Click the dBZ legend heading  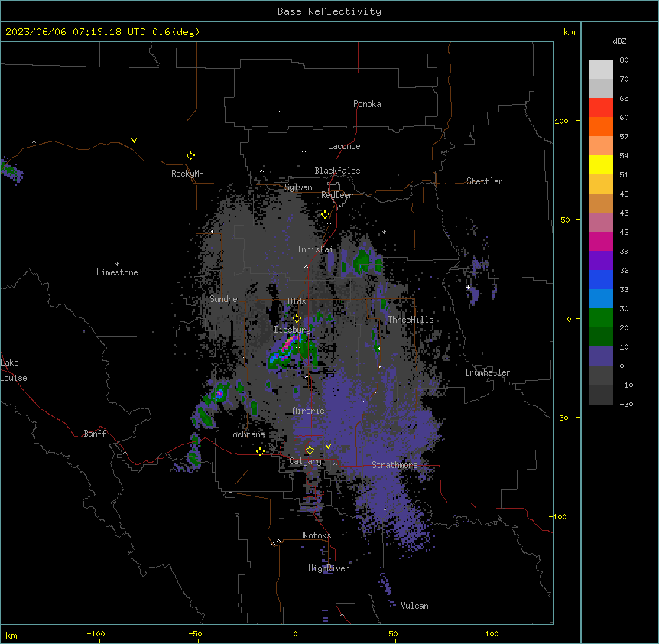(619, 41)
